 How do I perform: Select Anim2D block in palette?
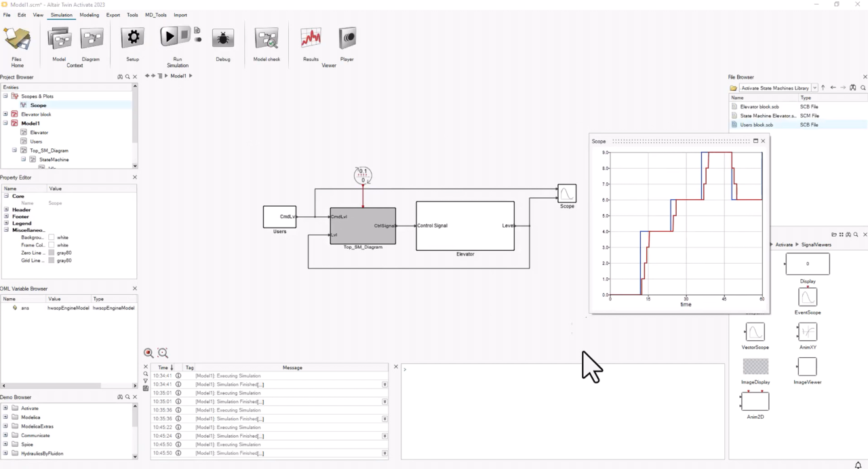tap(755, 401)
